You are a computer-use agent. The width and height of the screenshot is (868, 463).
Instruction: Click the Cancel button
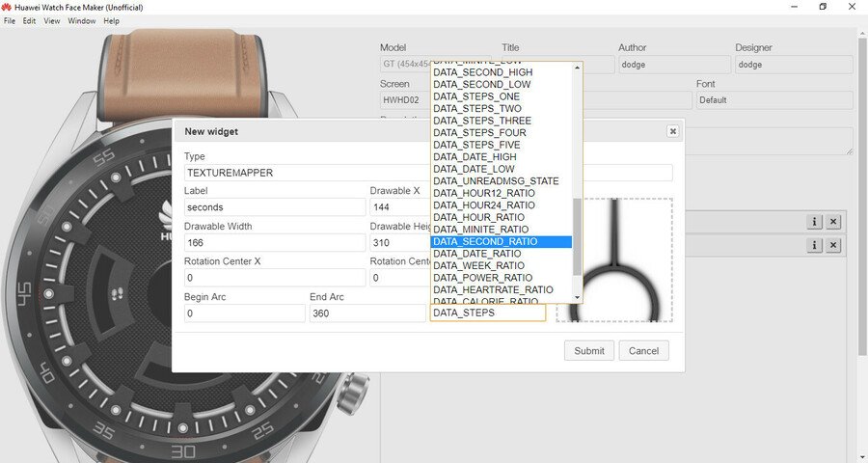pos(643,351)
